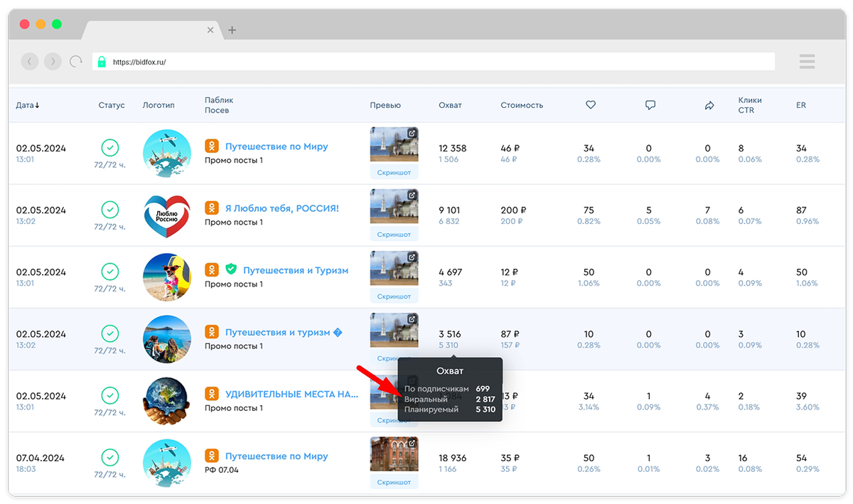This screenshot has height=504, width=853.
Task: Click Скриншот button in row with reach 4 697
Action: pyautogui.click(x=395, y=296)
